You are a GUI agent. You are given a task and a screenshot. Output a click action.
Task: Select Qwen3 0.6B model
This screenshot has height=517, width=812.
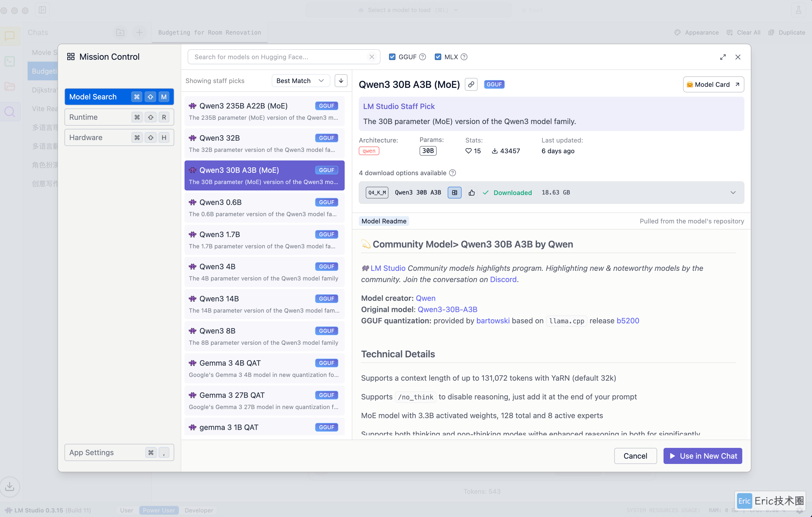[264, 208]
